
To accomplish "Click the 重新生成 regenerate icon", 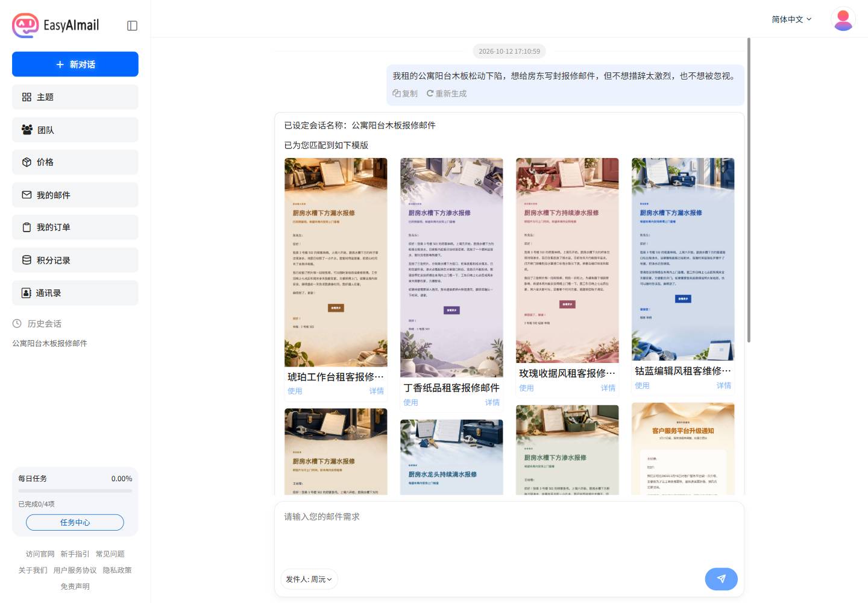I will tap(430, 93).
